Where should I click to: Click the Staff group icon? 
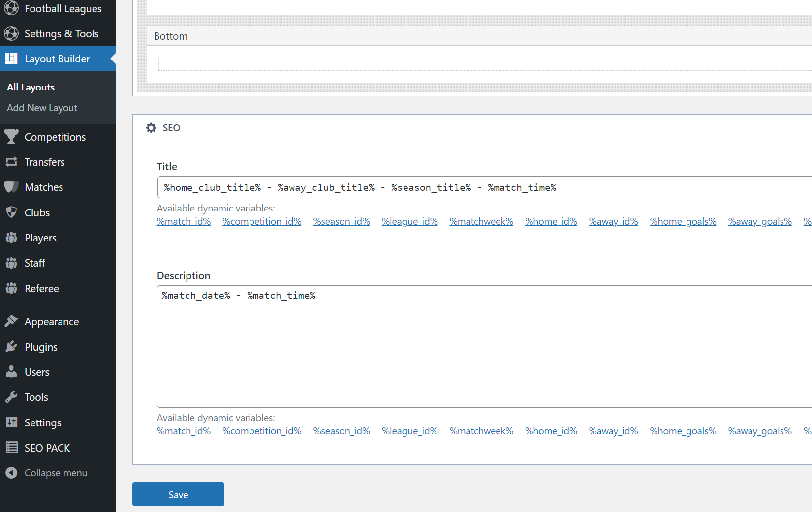coord(11,263)
